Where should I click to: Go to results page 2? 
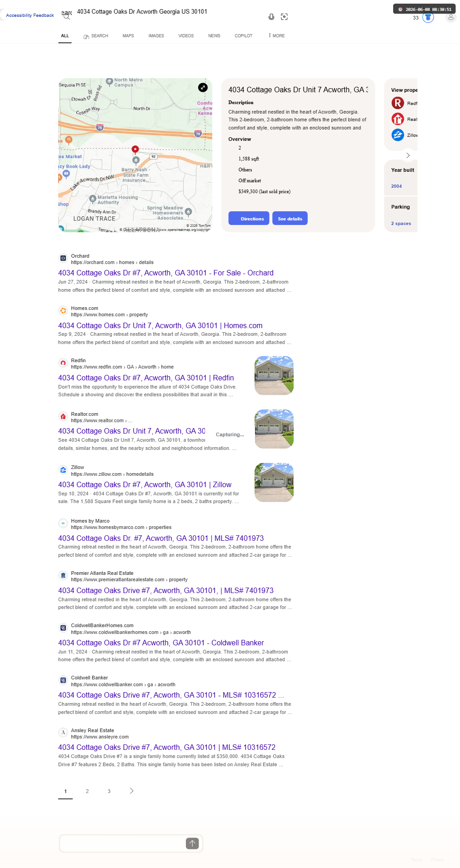(x=87, y=791)
